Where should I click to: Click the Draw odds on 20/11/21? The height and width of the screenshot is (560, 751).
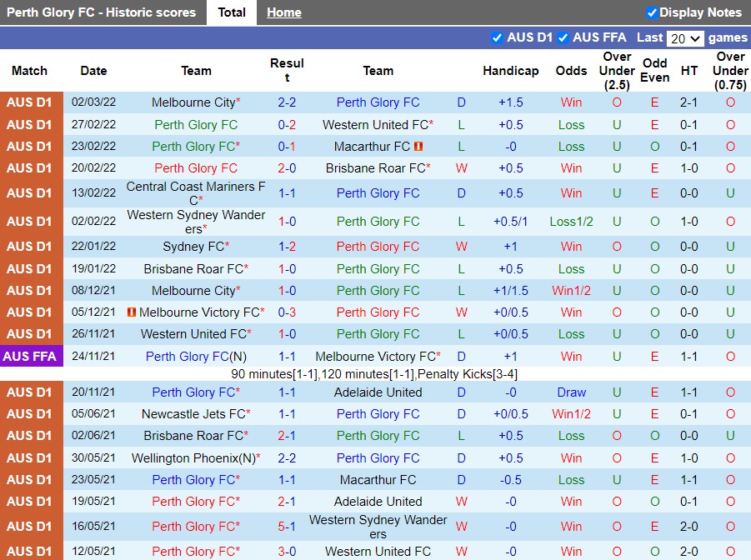572,392
